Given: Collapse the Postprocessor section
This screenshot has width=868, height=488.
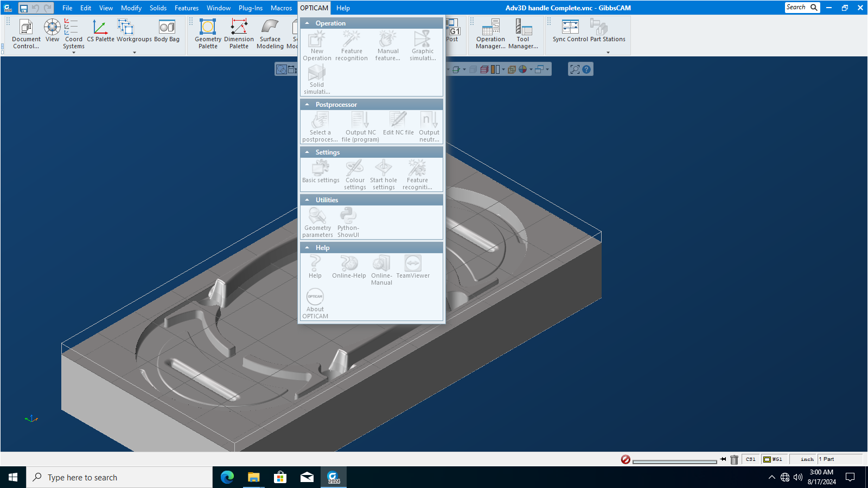Looking at the screenshot, I should pos(307,105).
